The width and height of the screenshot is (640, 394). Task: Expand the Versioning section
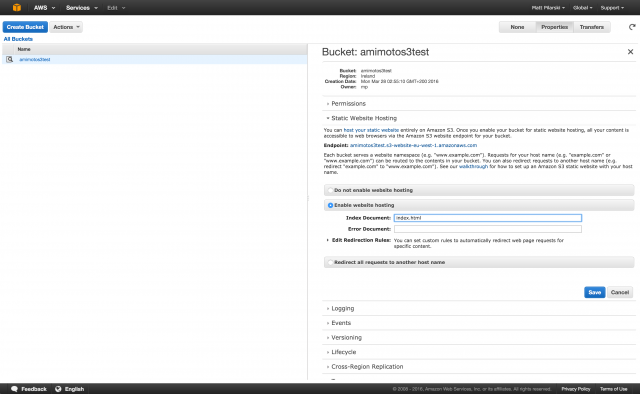point(346,338)
